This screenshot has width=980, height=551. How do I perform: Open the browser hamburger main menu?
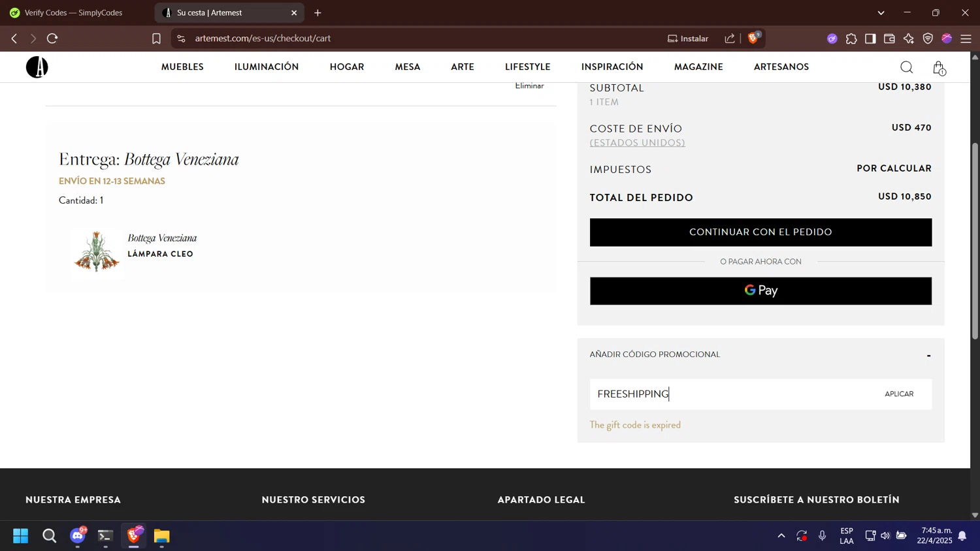[x=966, y=39]
